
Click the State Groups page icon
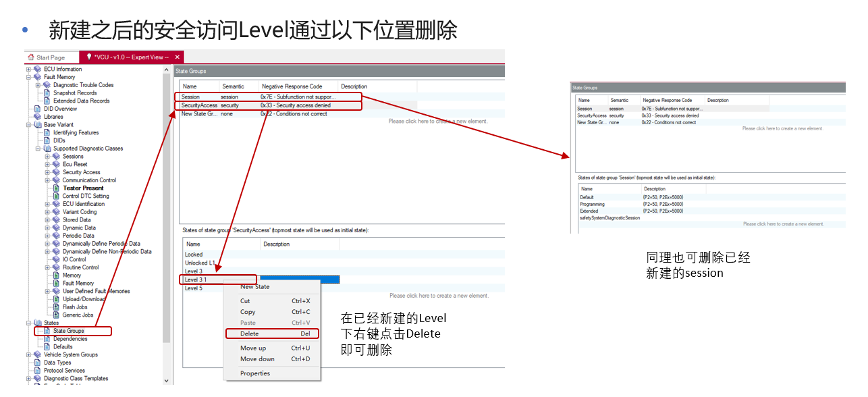[x=47, y=331]
